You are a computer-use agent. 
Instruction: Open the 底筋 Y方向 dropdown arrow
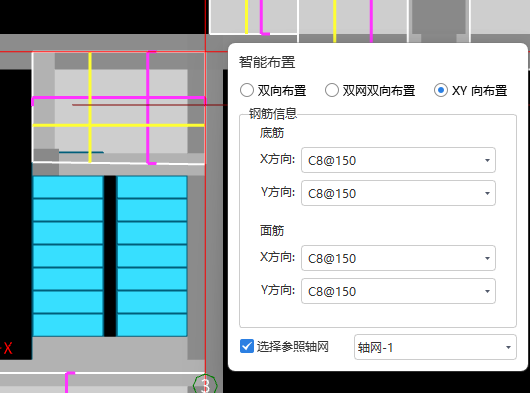tap(487, 193)
